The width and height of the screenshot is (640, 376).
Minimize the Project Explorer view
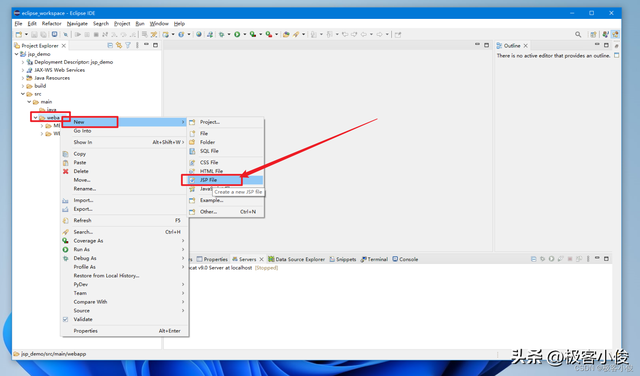pos(146,44)
